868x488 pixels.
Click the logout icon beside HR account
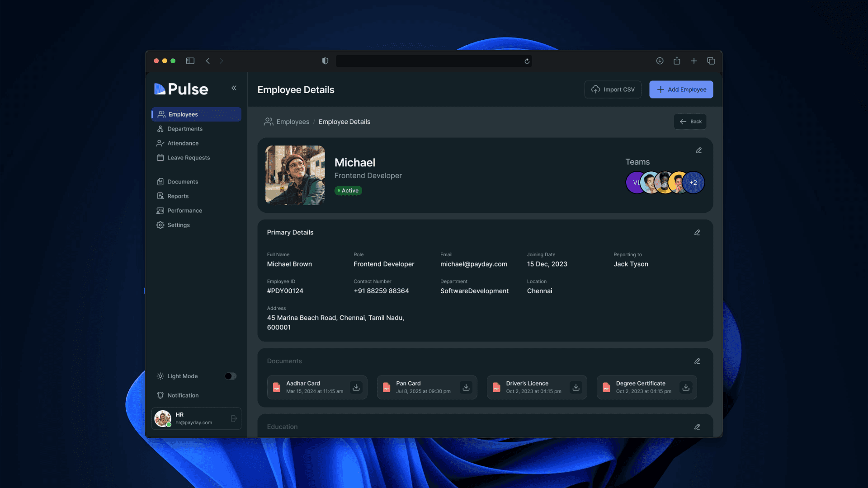click(234, 418)
